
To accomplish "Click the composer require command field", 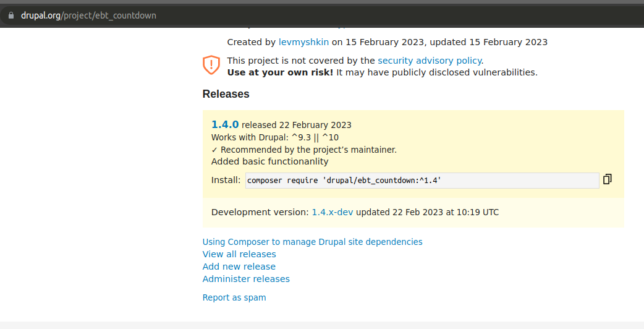I will coord(422,181).
